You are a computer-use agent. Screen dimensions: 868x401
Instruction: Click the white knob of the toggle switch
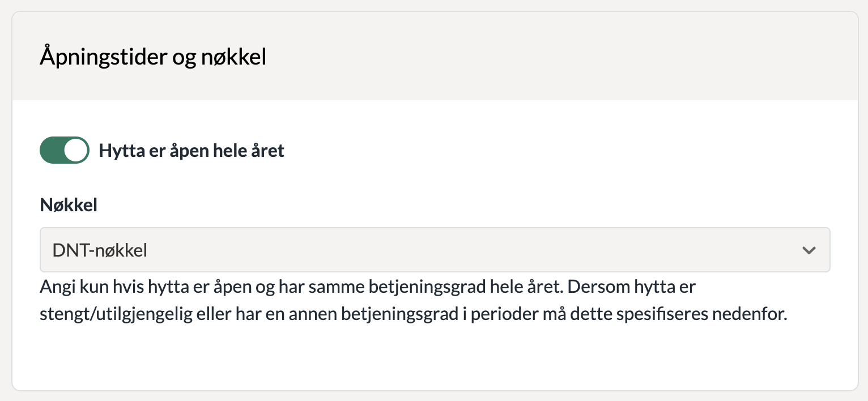(x=76, y=151)
